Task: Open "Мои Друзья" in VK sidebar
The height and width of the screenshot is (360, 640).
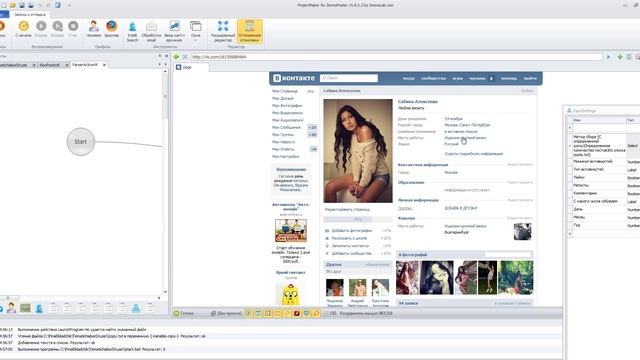Action: 282,98
